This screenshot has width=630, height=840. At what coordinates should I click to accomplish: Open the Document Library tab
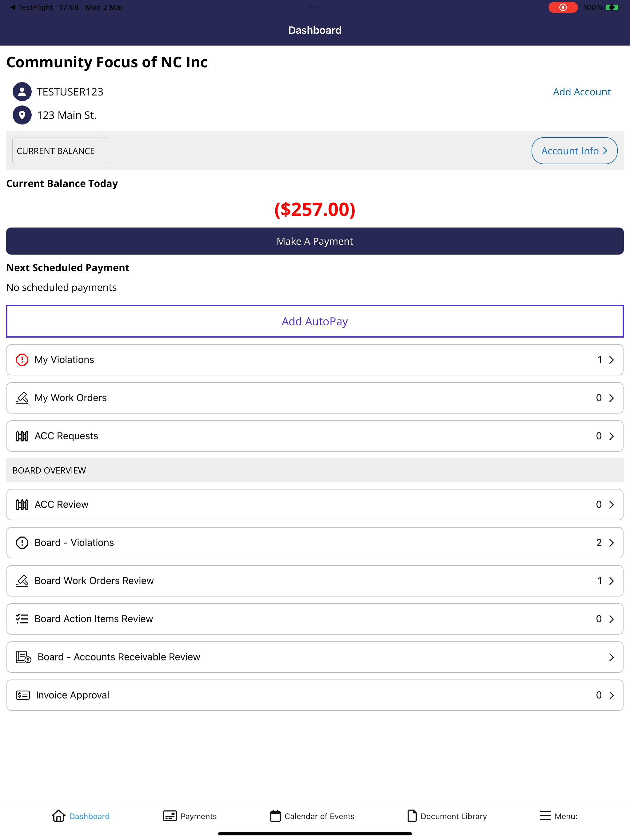tap(446, 816)
